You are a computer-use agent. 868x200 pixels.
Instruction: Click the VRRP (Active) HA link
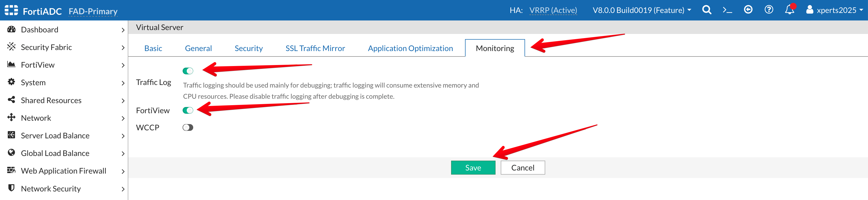[553, 10]
